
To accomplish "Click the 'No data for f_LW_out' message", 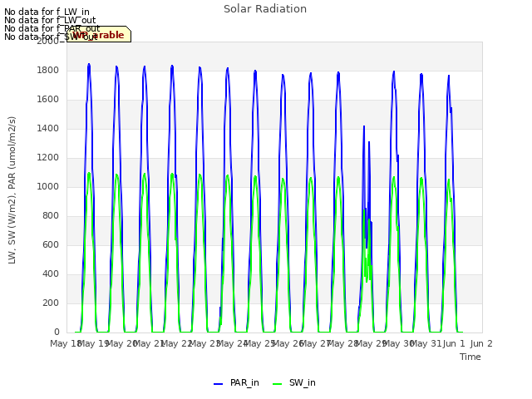I will click(x=50, y=20).
